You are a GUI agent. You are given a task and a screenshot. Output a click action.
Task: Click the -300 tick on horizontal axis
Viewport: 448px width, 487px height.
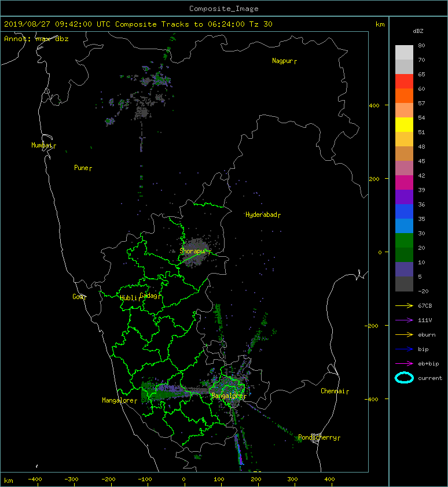tap(71, 479)
